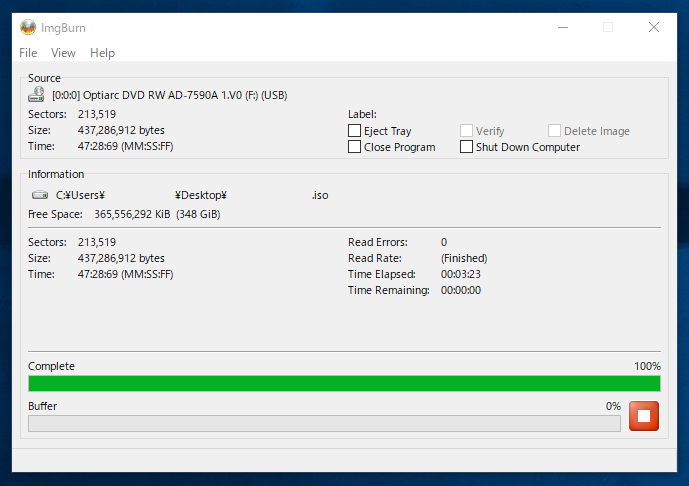Toggle the Verify checkbox
The width and height of the screenshot is (689, 486).
pyautogui.click(x=466, y=131)
